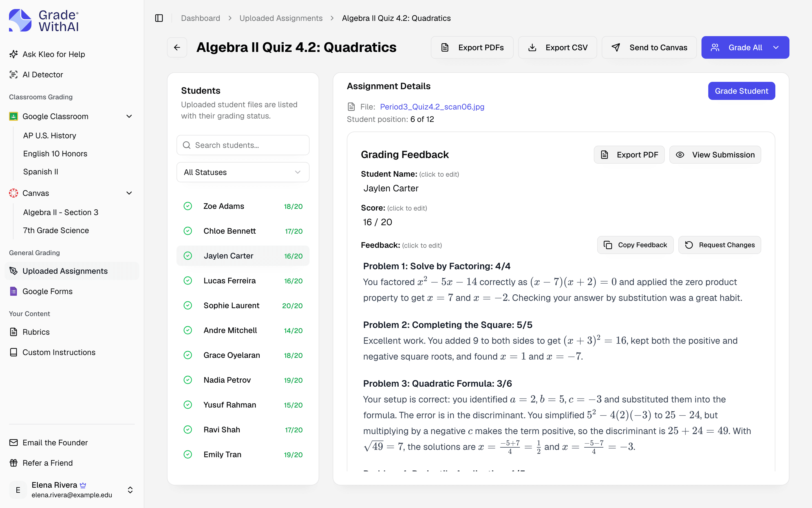
Task: Select Lucas Ferreira in student list
Action: pos(243,281)
